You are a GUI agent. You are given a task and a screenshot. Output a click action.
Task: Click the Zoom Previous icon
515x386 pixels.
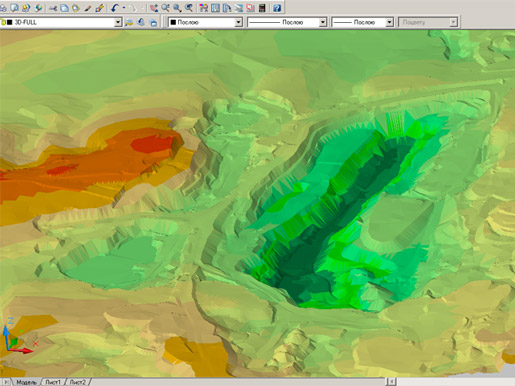pos(189,8)
